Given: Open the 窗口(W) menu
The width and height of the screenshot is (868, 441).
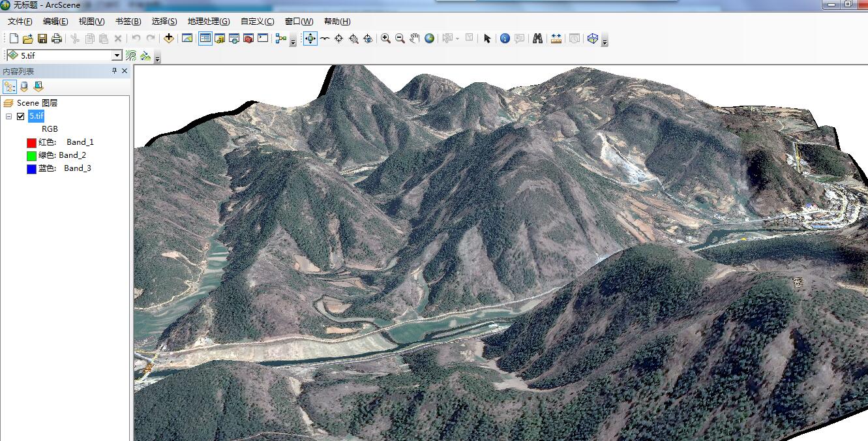Looking at the screenshot, I should tap(299, 22).
